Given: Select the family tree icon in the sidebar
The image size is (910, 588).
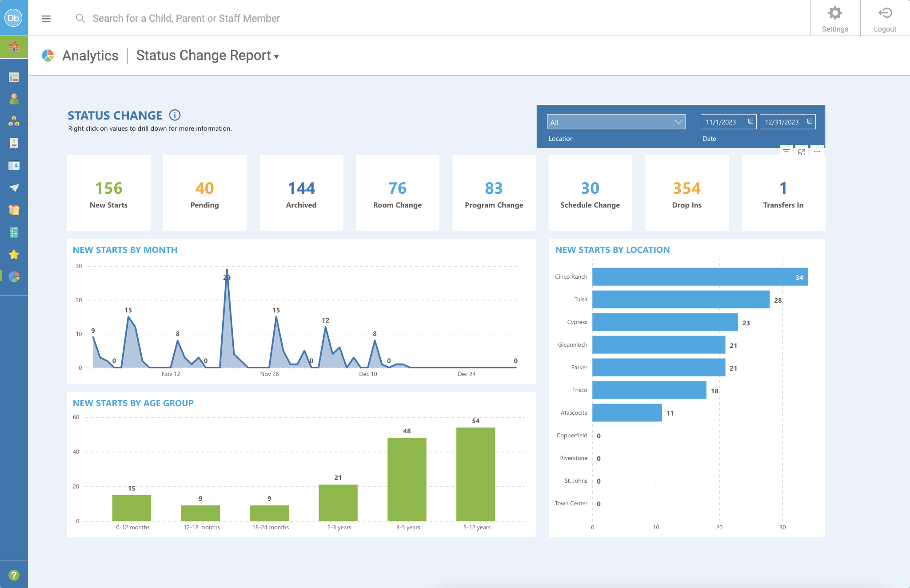Looking at the screenshot, I should pyautogui.click(x=15, y=121).
